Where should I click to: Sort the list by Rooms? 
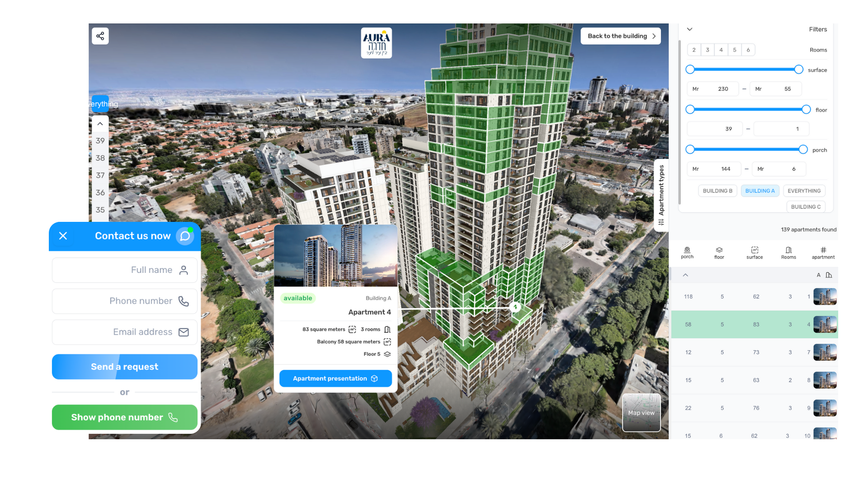coord(788,252)
